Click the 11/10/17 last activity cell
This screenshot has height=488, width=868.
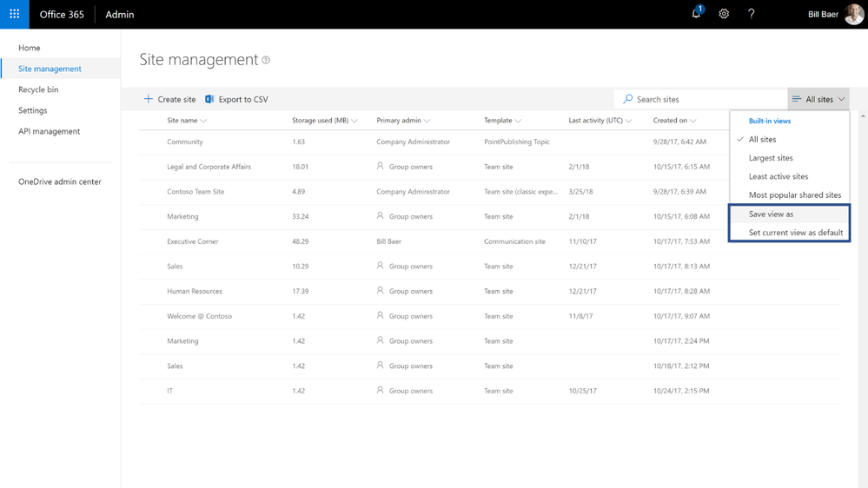tap(582, 241)
